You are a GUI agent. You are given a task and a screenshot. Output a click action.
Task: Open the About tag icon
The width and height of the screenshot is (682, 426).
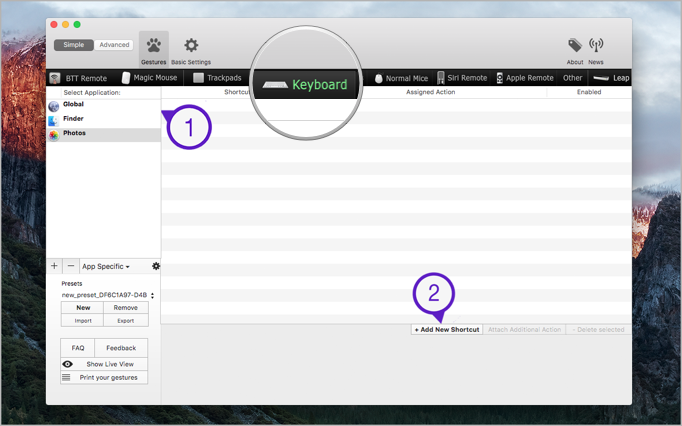[x=575, y=45]
